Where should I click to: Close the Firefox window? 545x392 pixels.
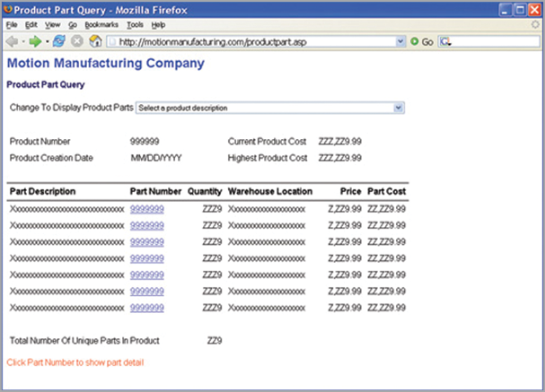click(x=535, y=10)
